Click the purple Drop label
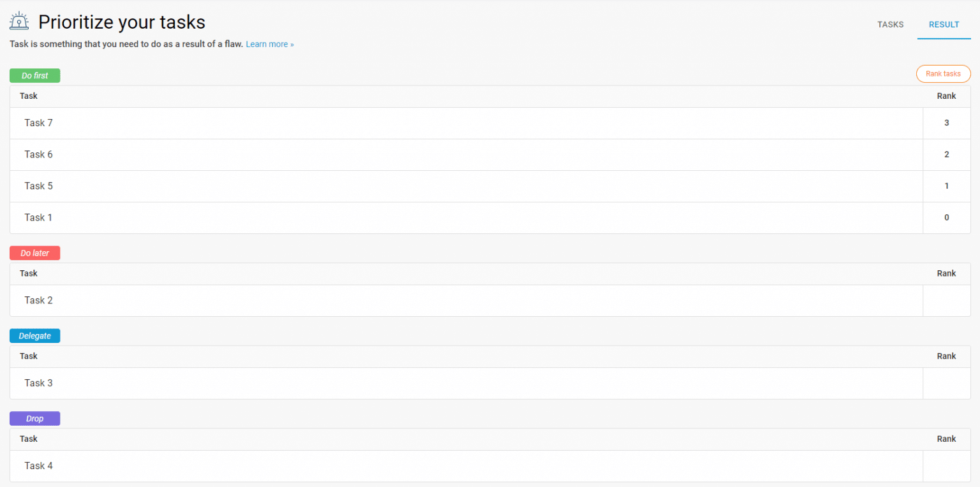 tap(35, 419)
